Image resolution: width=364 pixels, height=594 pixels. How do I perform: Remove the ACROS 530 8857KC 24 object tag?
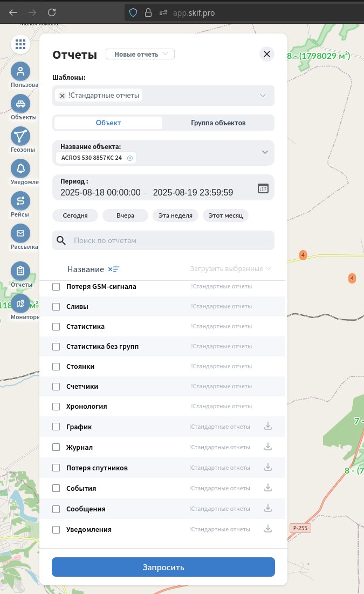(x=130, y=158)
